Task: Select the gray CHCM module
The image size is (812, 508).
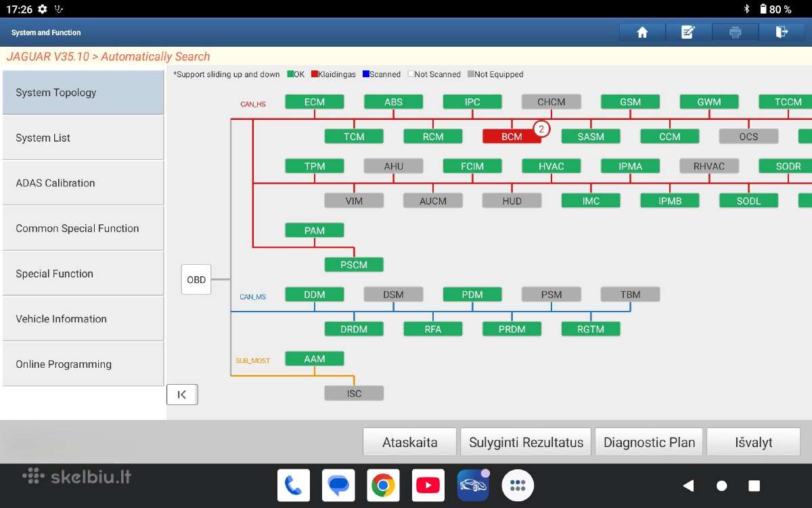Action: point(551,102)
